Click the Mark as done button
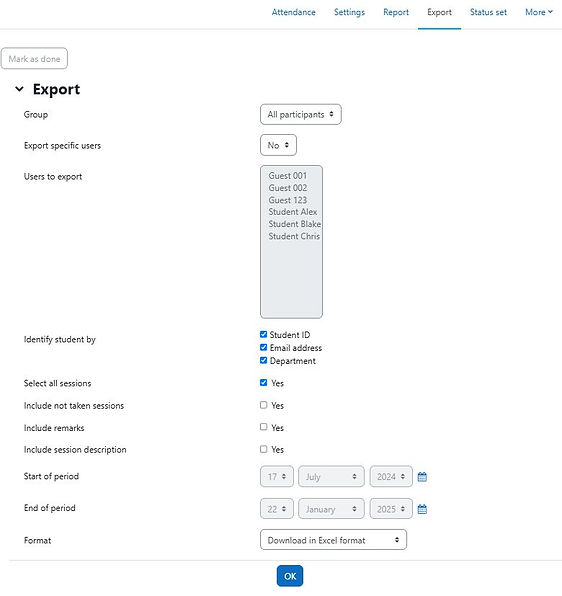The height and width of the screenshot is (596, 562). (x=34, y=59)
